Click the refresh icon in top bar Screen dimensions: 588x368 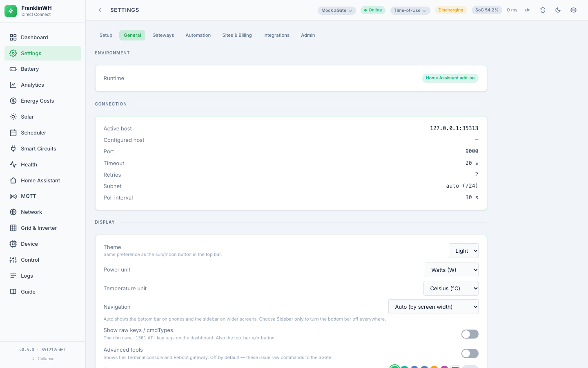(x=543, y=10)
